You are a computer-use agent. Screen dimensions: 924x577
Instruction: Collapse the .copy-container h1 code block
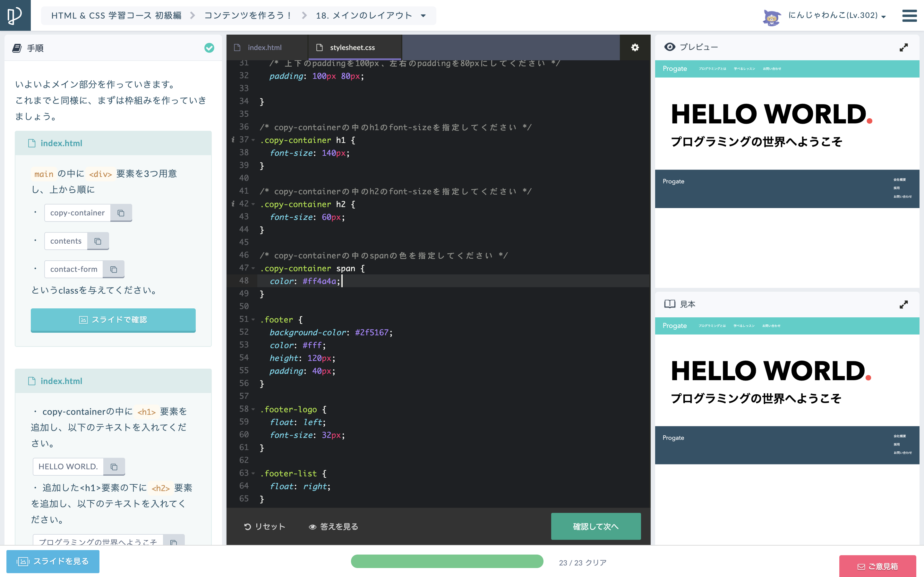pyautogui.click(x=253, y=140)
